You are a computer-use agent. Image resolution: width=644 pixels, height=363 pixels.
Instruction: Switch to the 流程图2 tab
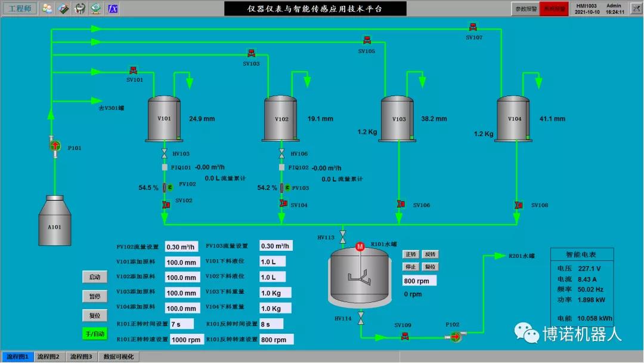pyautogui.click(x=48, y=357)
